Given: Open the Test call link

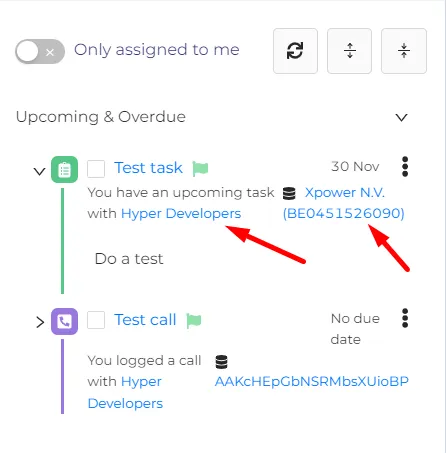Looking at the screenshot, I should pos(145,320).
